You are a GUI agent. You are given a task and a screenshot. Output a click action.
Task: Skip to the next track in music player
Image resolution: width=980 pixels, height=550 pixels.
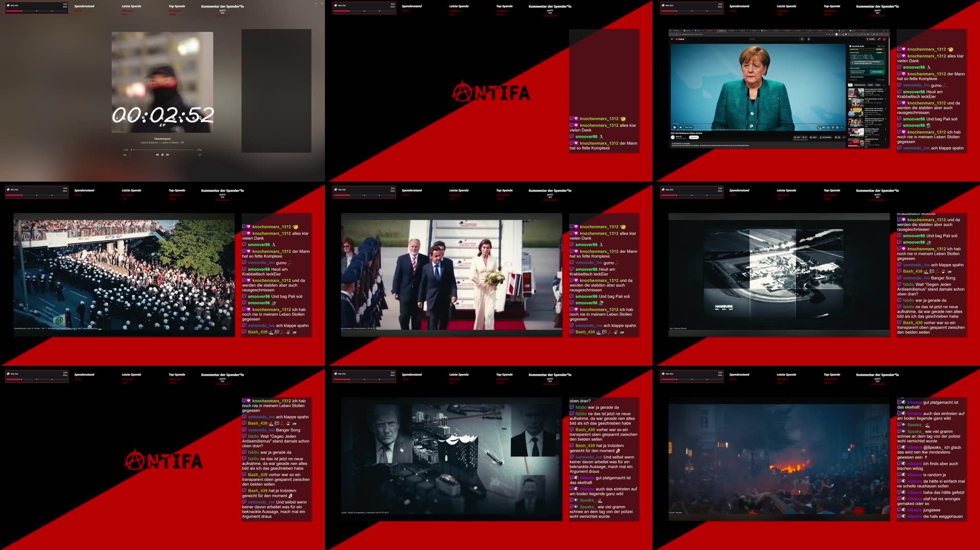(167, 155)
